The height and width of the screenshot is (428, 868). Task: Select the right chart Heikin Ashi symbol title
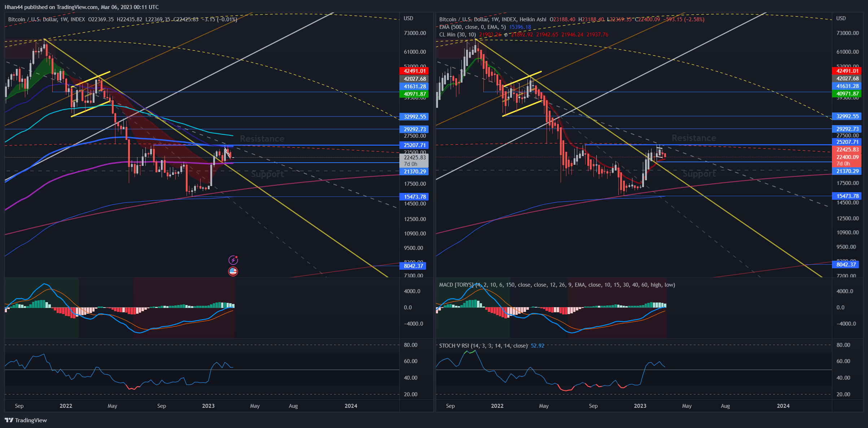click(x=492, y=19)
